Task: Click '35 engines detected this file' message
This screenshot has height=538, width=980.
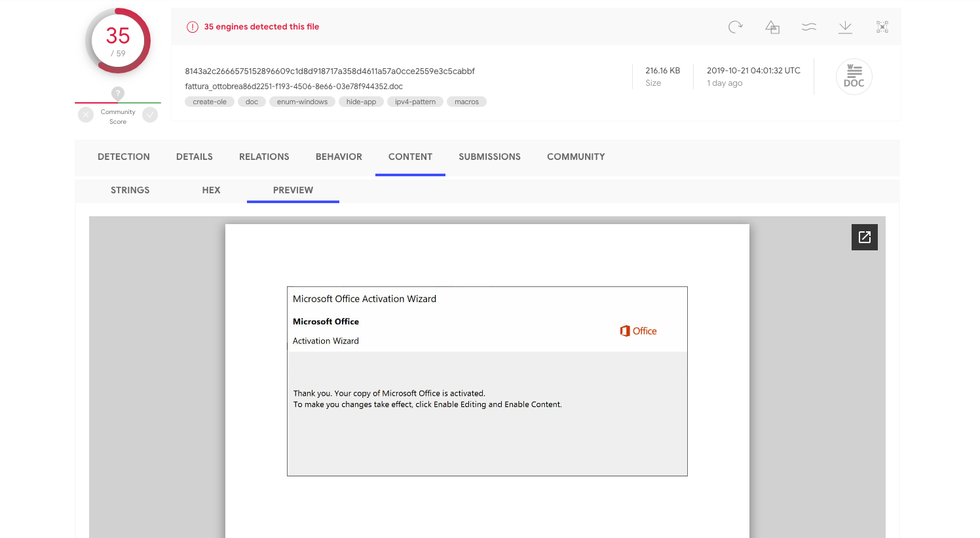Action: pyautogui.click(x=261, y=27)
